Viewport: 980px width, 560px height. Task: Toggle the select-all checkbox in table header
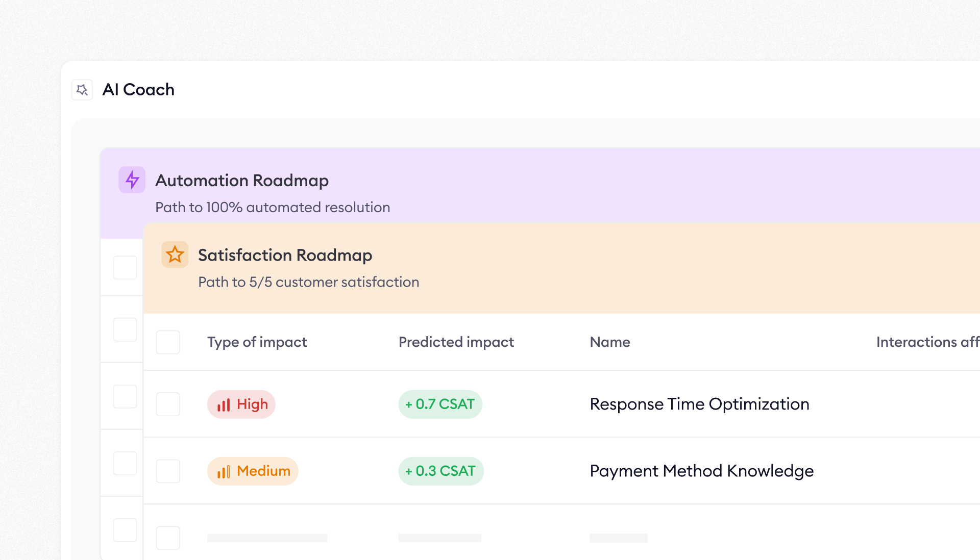168,342
